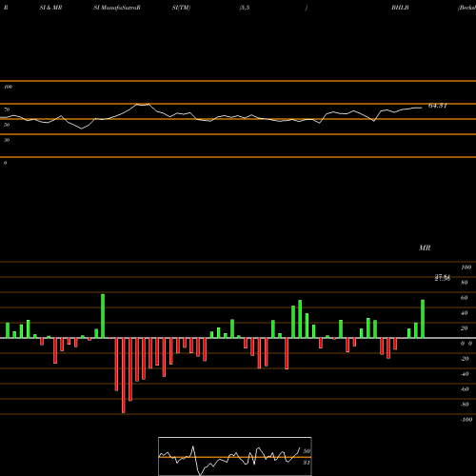Viewport: 476px width, 476px height.
Task: Click the MR axis label -20
Action: coord(465,359)
